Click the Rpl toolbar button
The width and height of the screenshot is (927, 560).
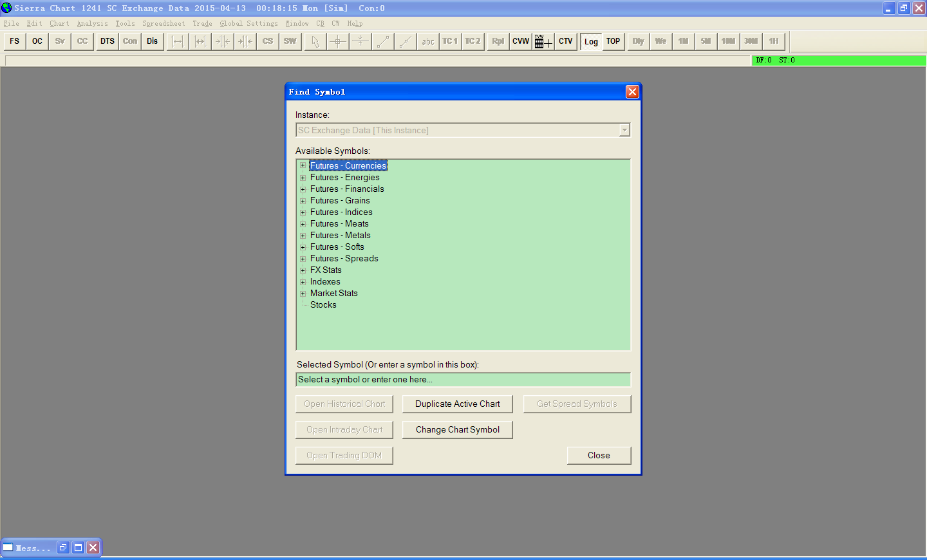pyautogui.click(x=498, y=41)
